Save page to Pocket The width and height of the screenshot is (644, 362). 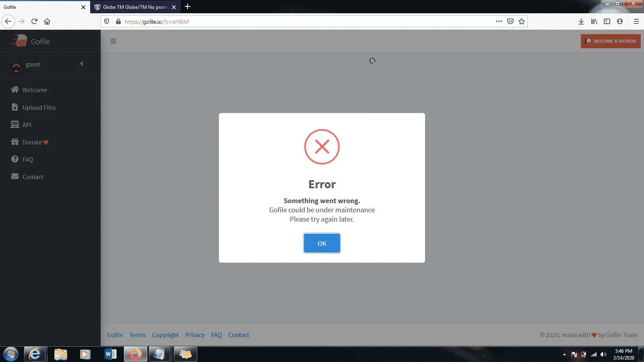coord(510,21)
